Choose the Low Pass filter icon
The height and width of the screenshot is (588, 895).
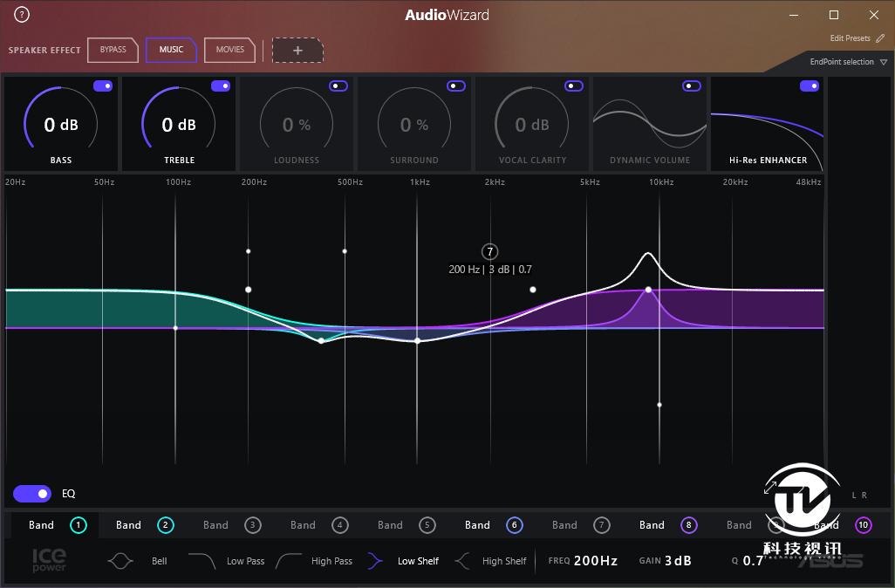click(202, 561)
